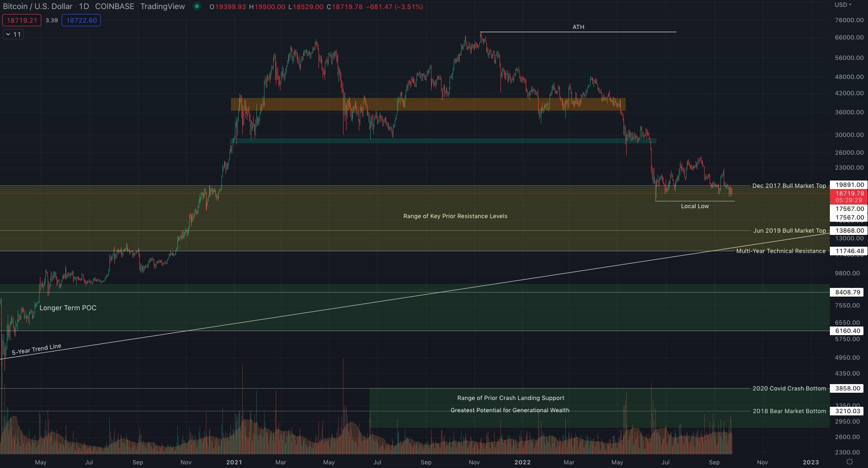Select the Local Low label
Viewport: 868px width, 468px height.
click(695, 206)
